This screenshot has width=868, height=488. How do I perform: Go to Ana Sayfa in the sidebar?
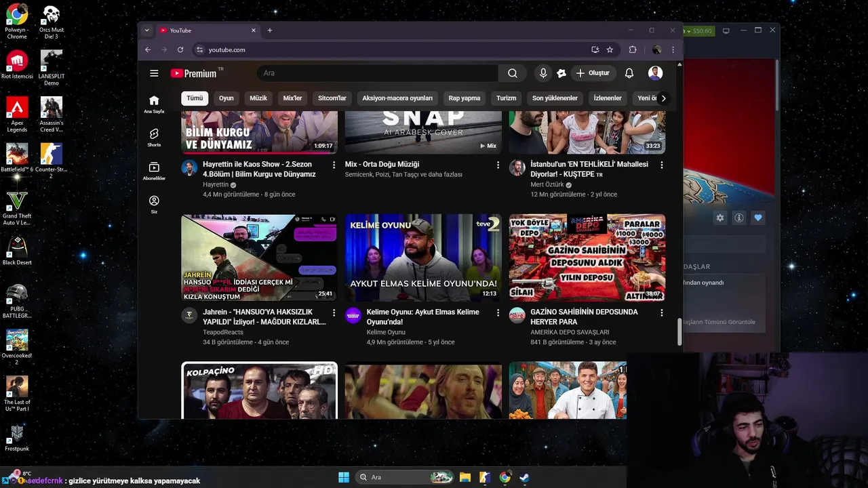[x=154, y=104]
